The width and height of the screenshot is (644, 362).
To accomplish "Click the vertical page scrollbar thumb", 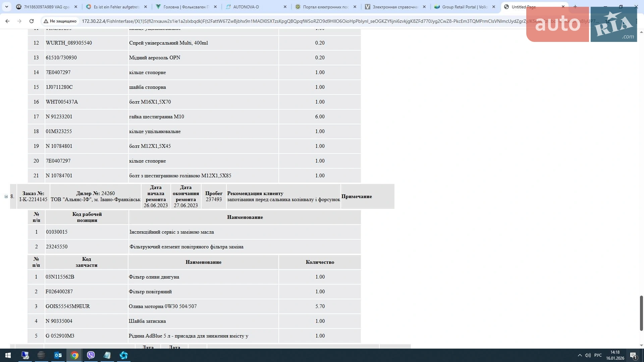I will [641, 313].
